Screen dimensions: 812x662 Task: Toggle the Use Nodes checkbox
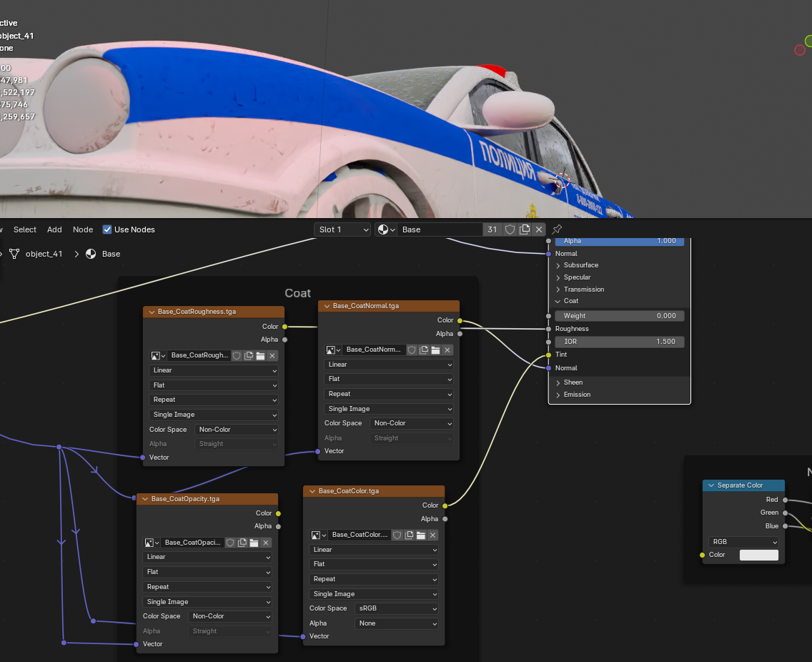107,229
